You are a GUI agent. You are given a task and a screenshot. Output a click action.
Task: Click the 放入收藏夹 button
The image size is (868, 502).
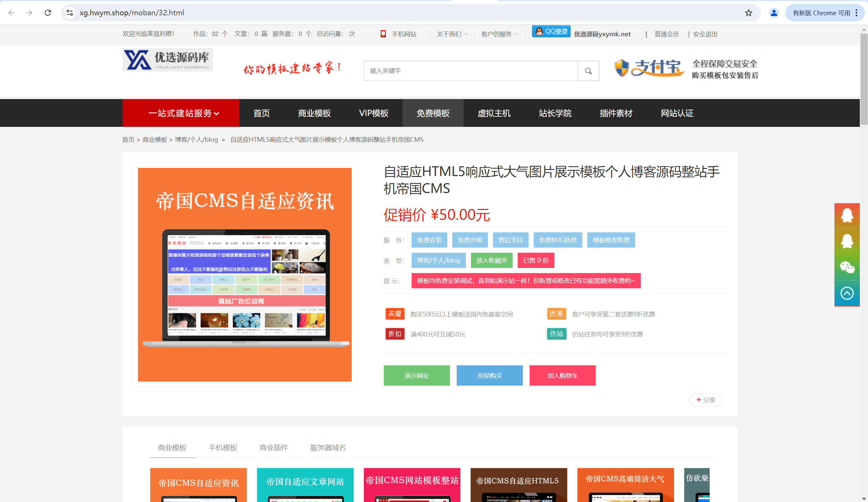pos(492,260)
